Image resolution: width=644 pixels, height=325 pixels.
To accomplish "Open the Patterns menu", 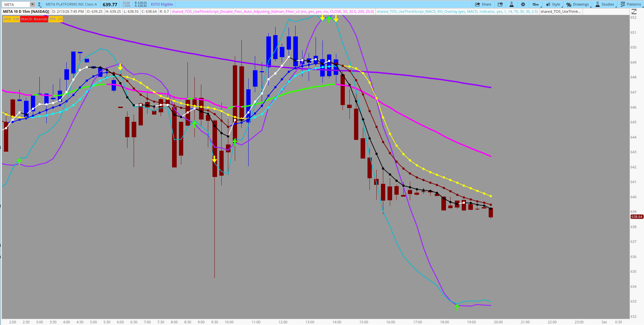I will tap(631, 4).
